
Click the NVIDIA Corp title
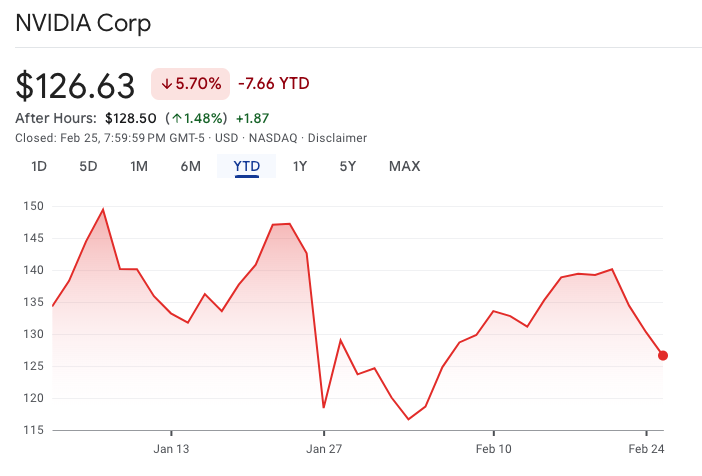tap(83, 23)
